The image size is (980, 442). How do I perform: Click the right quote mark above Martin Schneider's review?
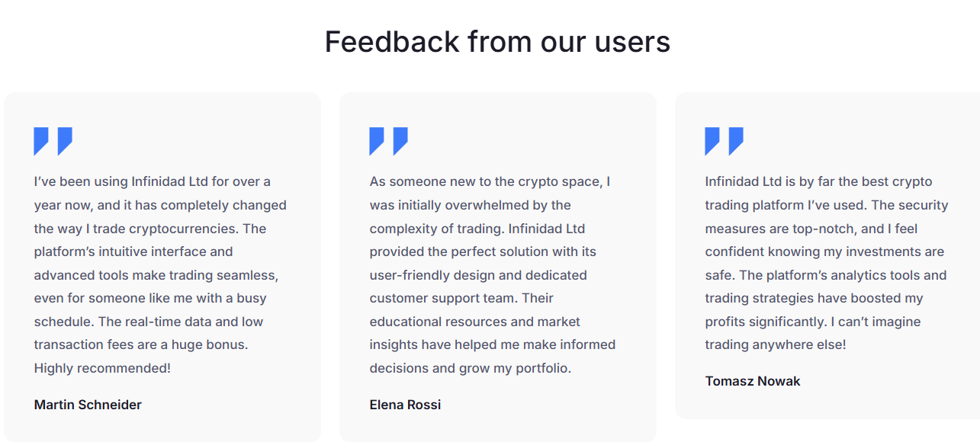[65, 140]
